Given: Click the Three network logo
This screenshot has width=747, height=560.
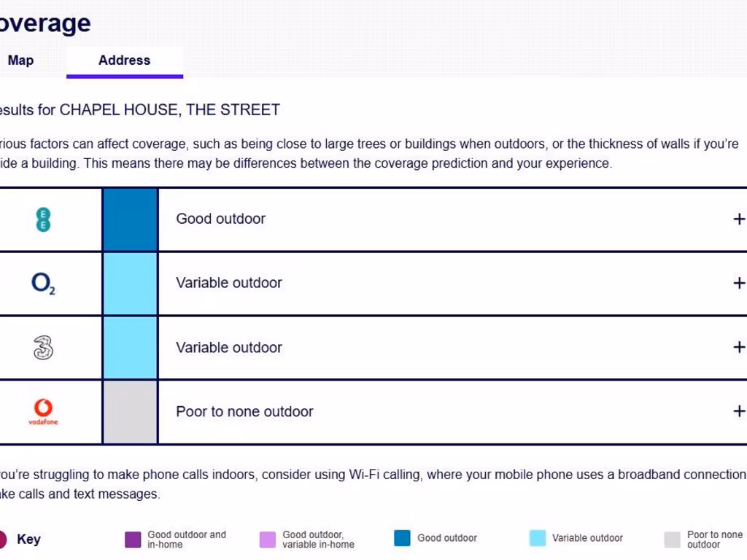Looking at the screenshot, I should pos(43,348).
